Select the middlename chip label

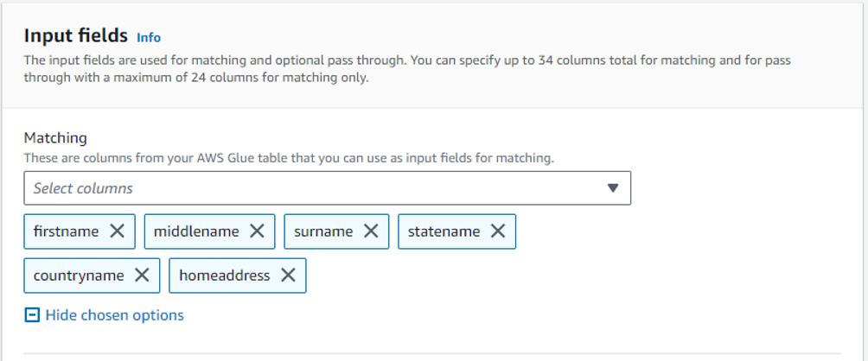pos(196,231)
